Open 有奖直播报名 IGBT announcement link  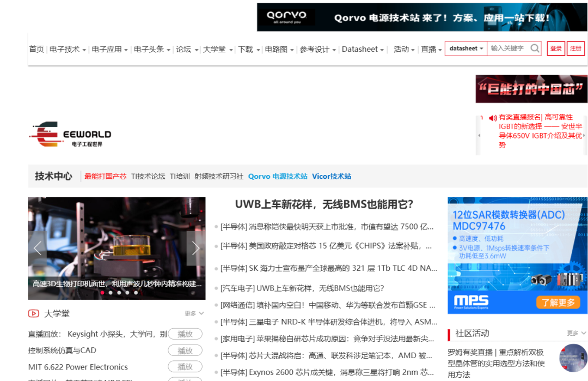[x=540, y=131]
